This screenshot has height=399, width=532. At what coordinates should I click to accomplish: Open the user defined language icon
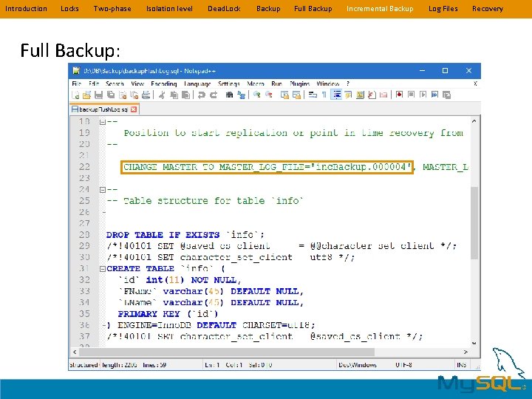(349, 95)
